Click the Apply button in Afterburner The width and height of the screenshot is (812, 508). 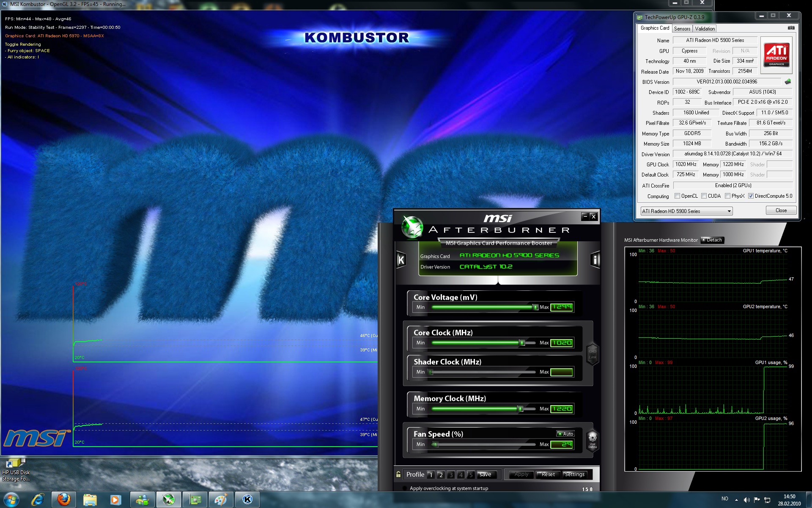click(521, 475)
